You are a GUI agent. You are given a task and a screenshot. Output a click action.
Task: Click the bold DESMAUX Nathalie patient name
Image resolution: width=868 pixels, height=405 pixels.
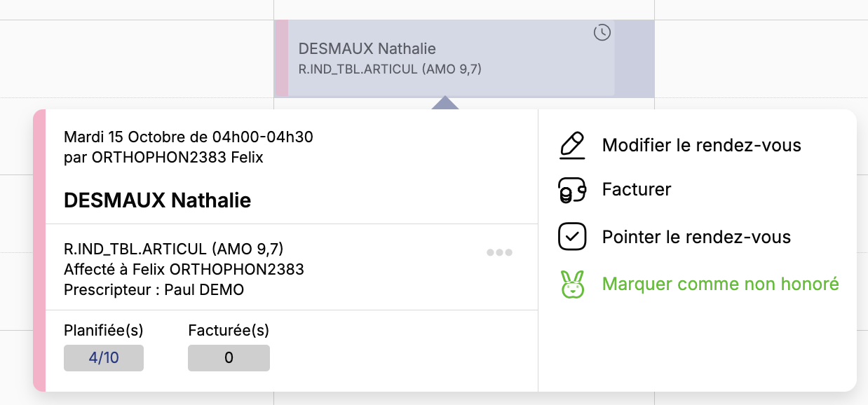pos(157,200)
